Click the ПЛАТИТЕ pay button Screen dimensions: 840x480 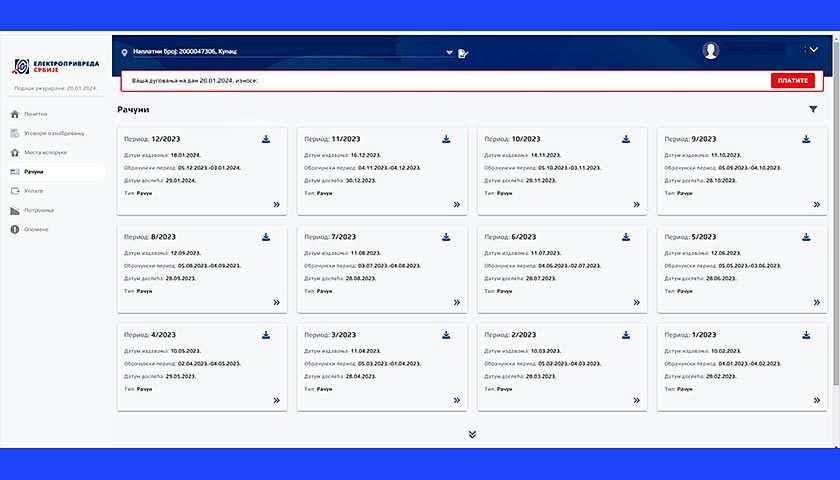click(x=793, y=81)
